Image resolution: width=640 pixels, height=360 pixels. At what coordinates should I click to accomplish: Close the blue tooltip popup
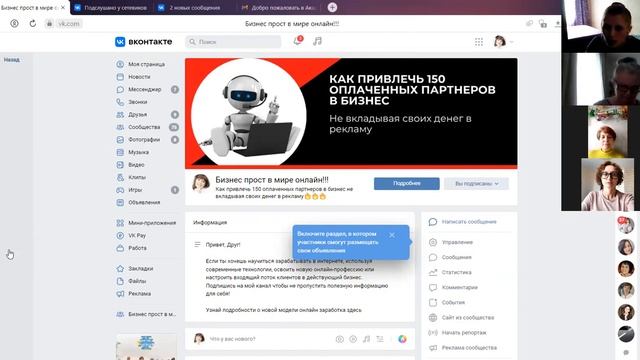click(x=392, y=235)
